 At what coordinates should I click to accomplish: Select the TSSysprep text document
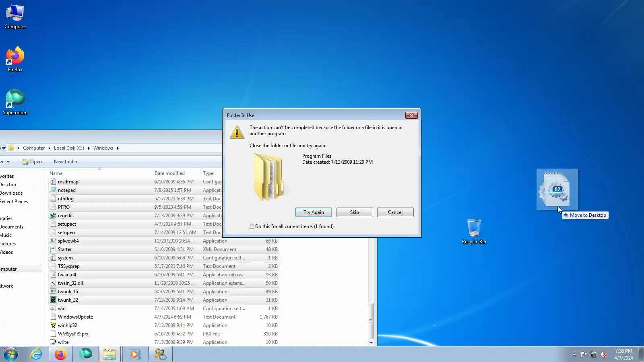click(164, 266)
